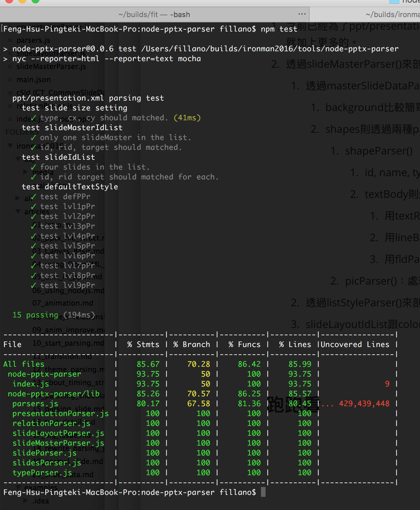Close the parsers.js open file entry

pos(10,40)
